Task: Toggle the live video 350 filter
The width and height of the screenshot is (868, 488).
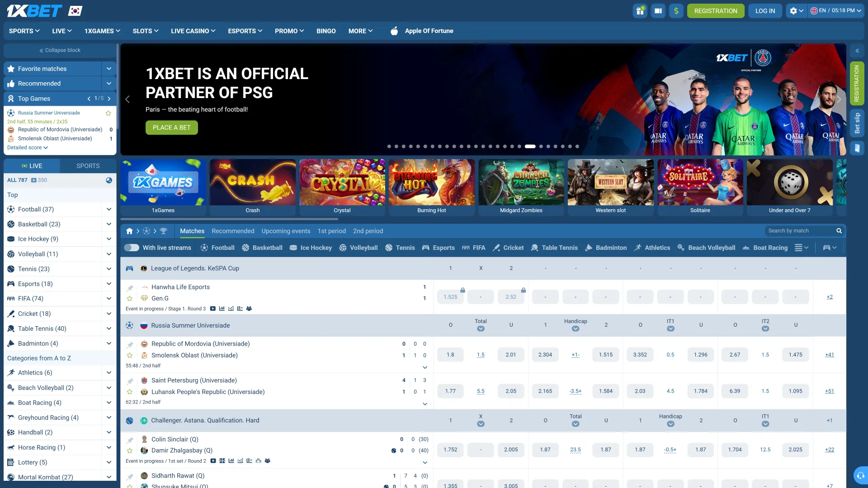Action: point(39,180)
